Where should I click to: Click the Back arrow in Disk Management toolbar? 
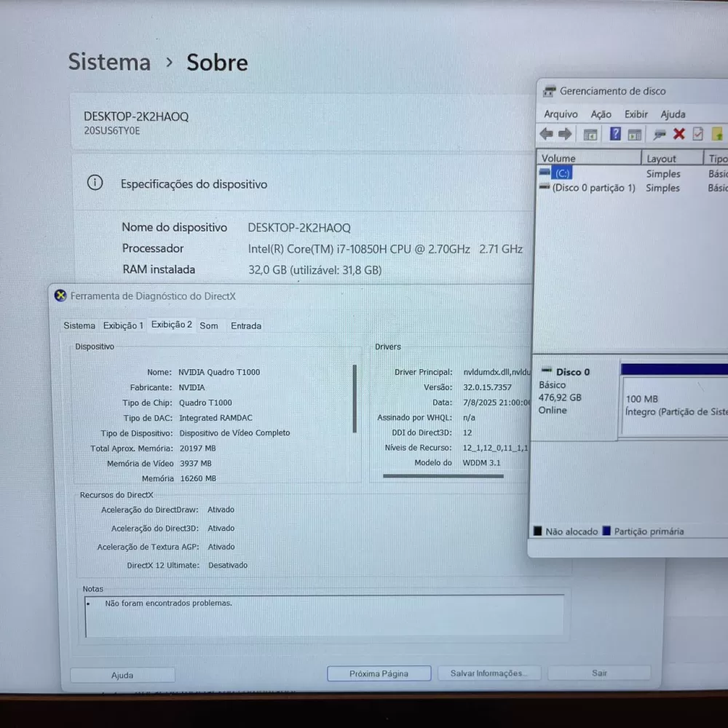(546, 134)
